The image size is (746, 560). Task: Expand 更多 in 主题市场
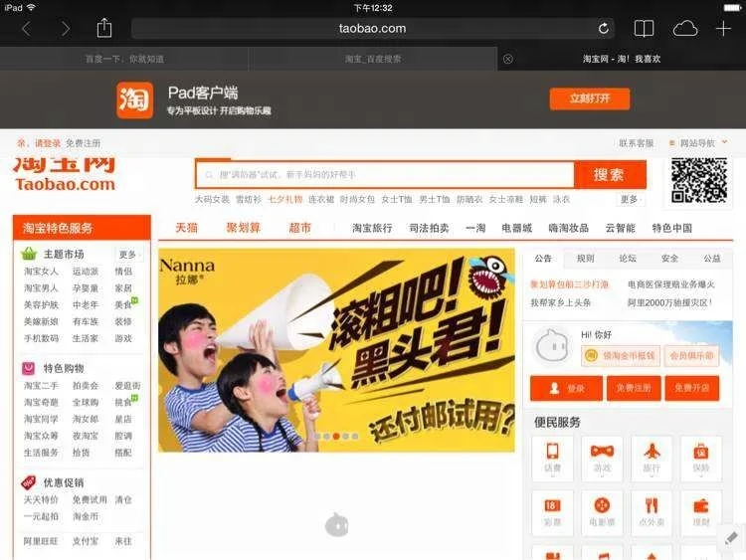[x=127, y=255]
